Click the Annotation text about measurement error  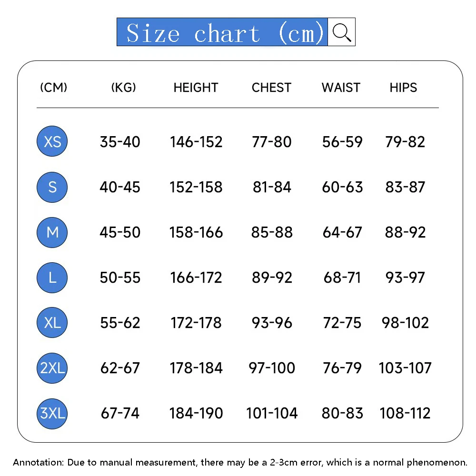[240, 462]
